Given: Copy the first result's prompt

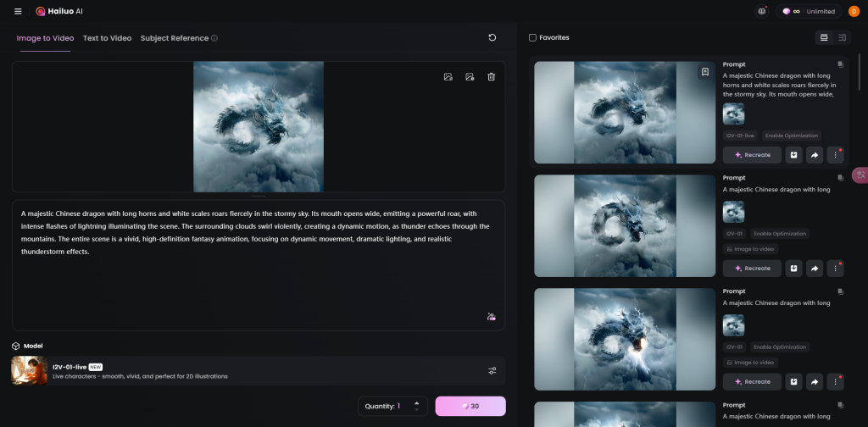Looking at the screenshot, I should point(840,64).
